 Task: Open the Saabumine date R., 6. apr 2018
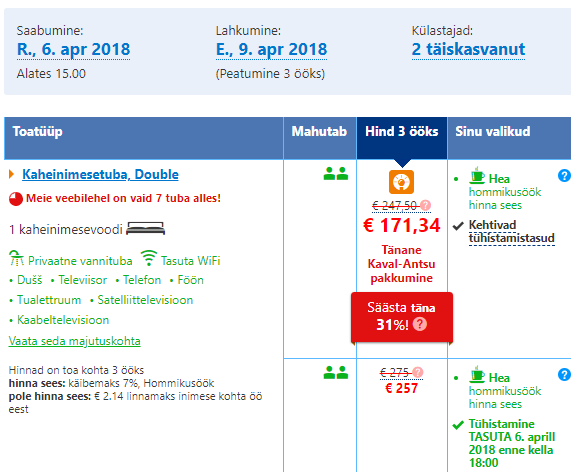pyautogui.click(x=74, y=50)
